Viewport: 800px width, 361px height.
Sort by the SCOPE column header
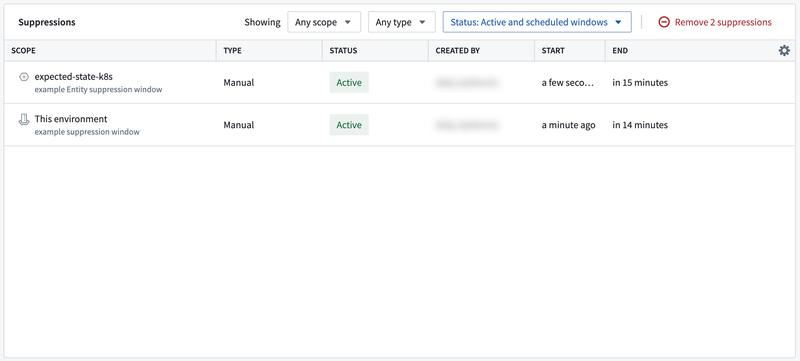[x=23, y=51]
